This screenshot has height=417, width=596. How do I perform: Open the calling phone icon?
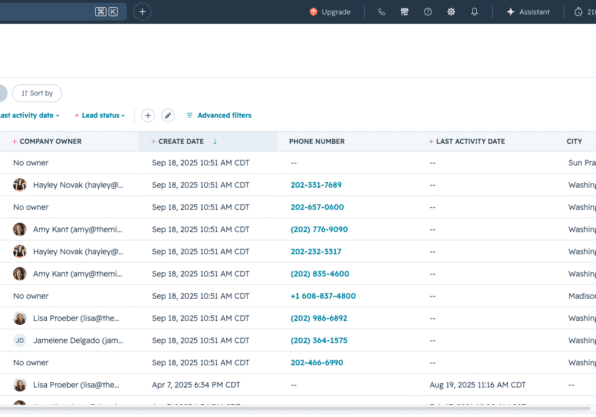[381, 12]
